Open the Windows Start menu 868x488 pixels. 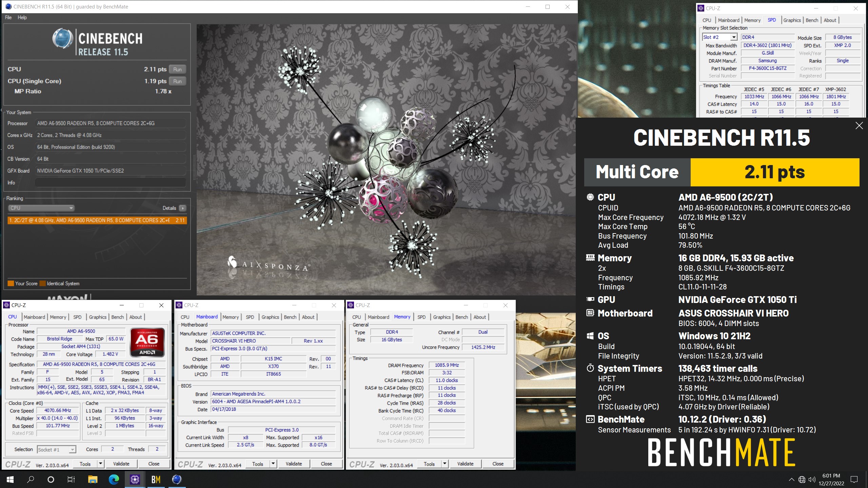tap(10, 480)
